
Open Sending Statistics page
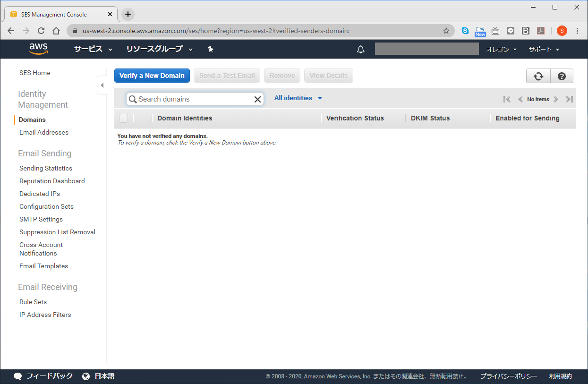click(x=46, y=168)
